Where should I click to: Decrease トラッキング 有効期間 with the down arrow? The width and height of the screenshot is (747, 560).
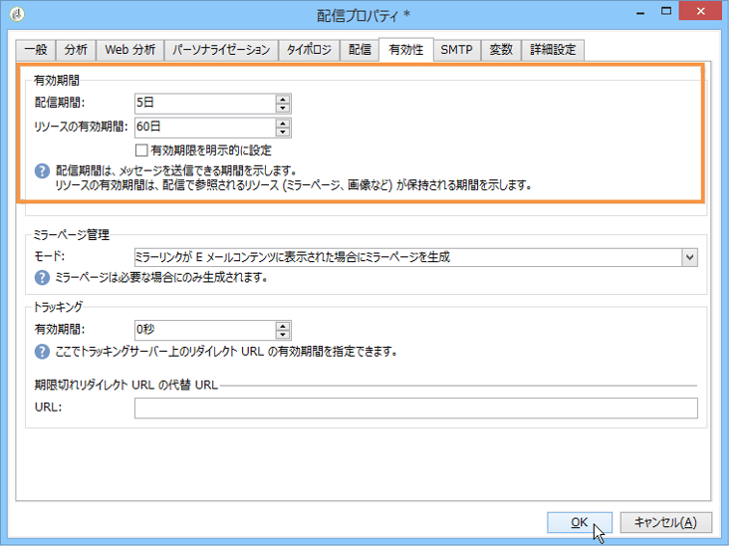[283, 335]
